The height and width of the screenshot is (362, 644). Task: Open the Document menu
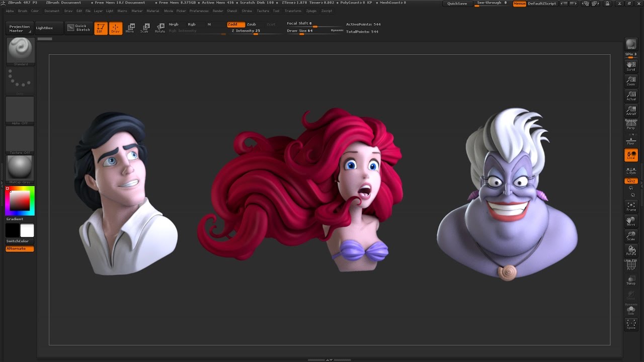pos(52,11)
